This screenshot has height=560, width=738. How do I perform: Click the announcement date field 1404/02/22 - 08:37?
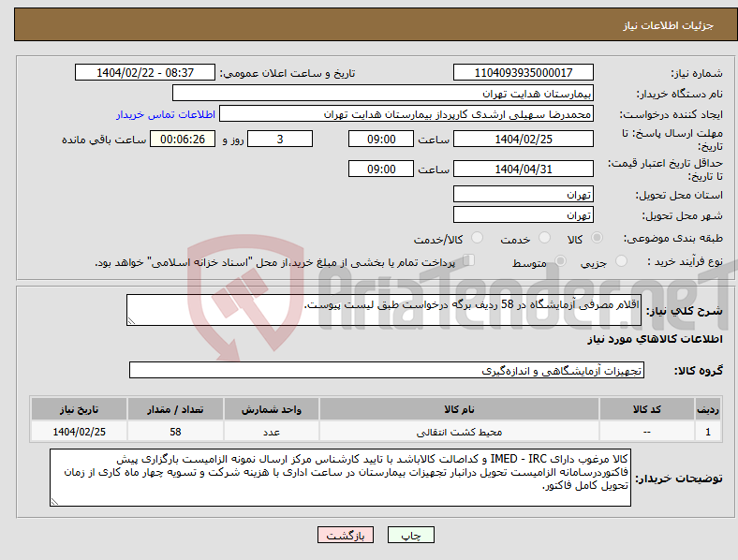coord(145,72)
